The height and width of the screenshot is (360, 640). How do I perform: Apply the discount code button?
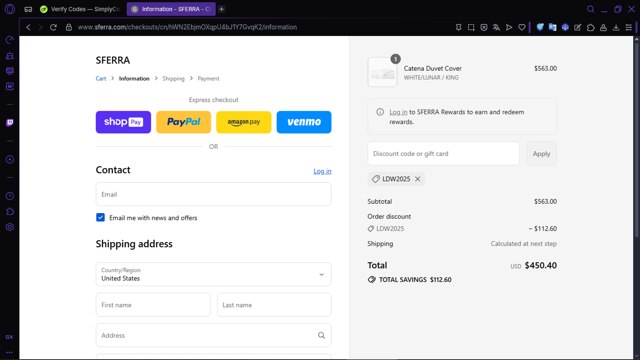click(541, 153)
